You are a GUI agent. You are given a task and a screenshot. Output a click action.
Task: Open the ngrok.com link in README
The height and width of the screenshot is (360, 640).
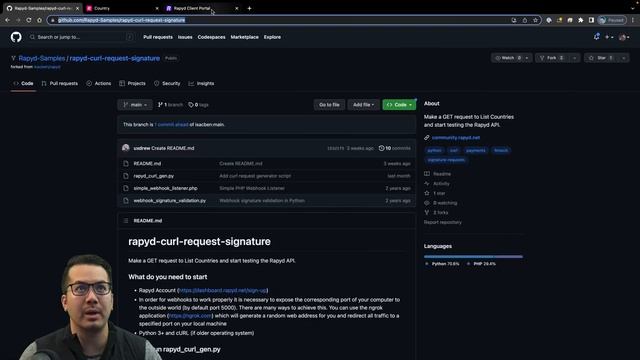(190, 316)
